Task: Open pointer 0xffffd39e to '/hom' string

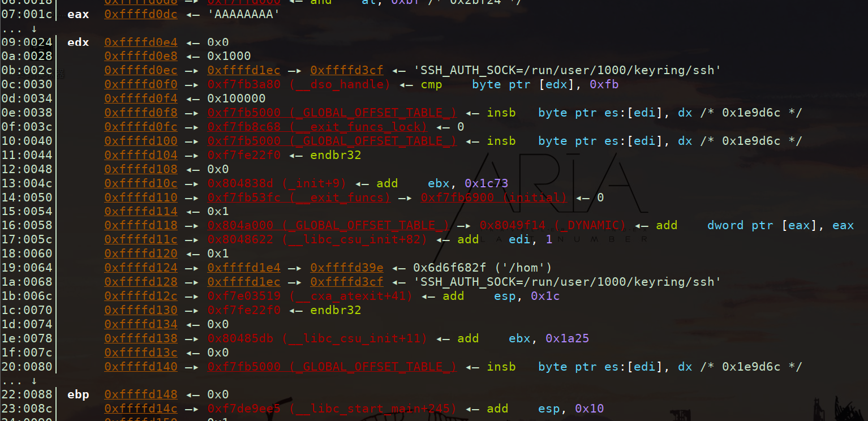Action: [346, 268]
